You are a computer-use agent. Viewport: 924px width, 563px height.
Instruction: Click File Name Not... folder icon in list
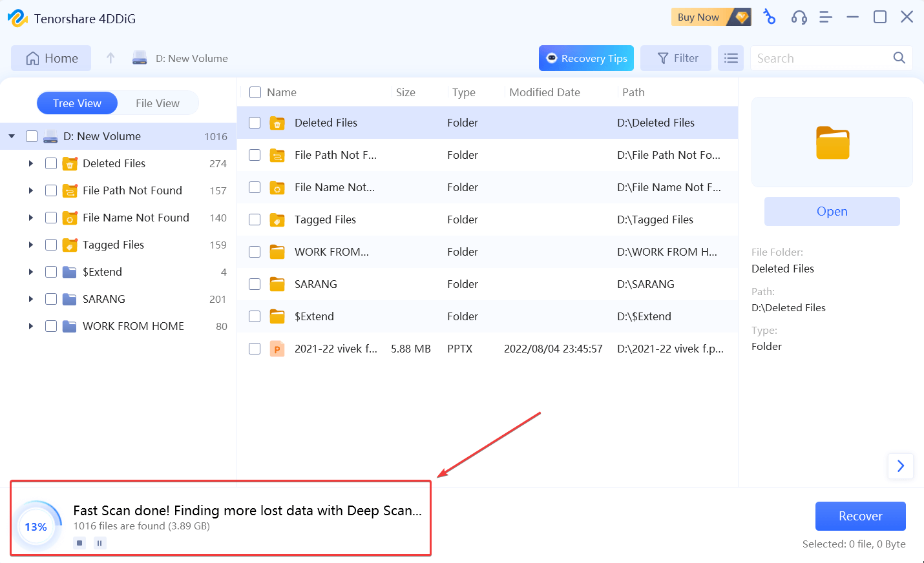tap(277, 187)
